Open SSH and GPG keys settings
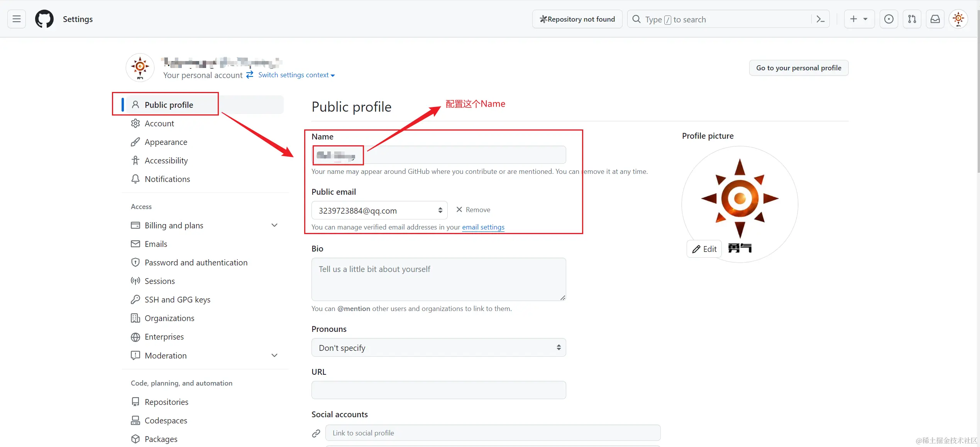 177,299
